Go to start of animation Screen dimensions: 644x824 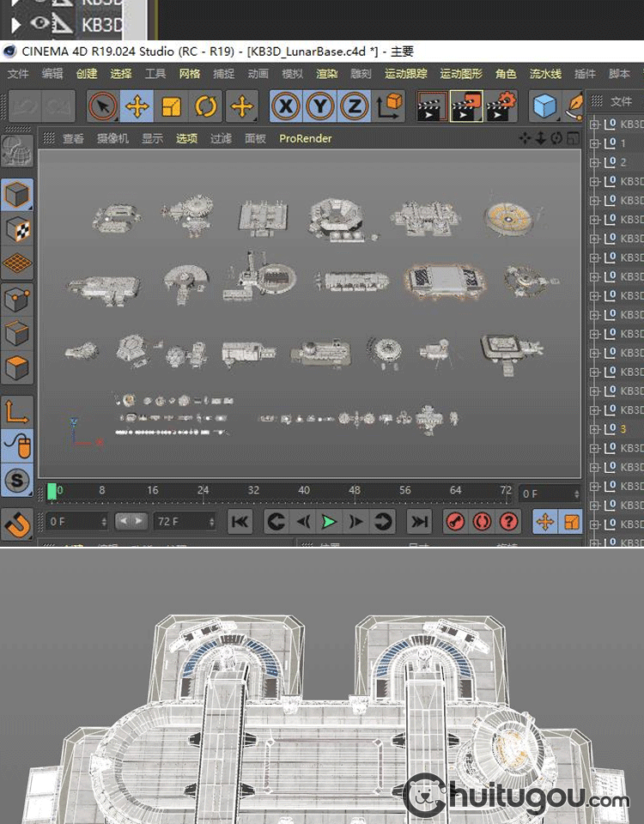240,522
